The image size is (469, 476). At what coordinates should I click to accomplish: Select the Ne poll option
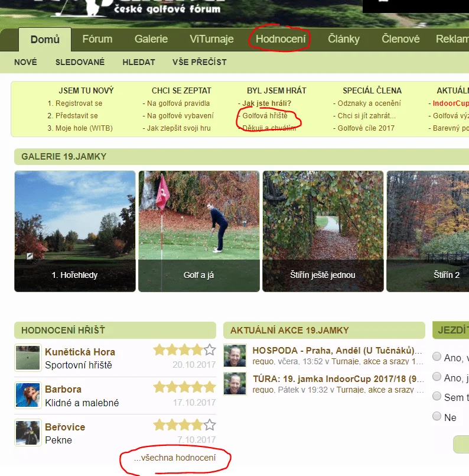(437, 416)
